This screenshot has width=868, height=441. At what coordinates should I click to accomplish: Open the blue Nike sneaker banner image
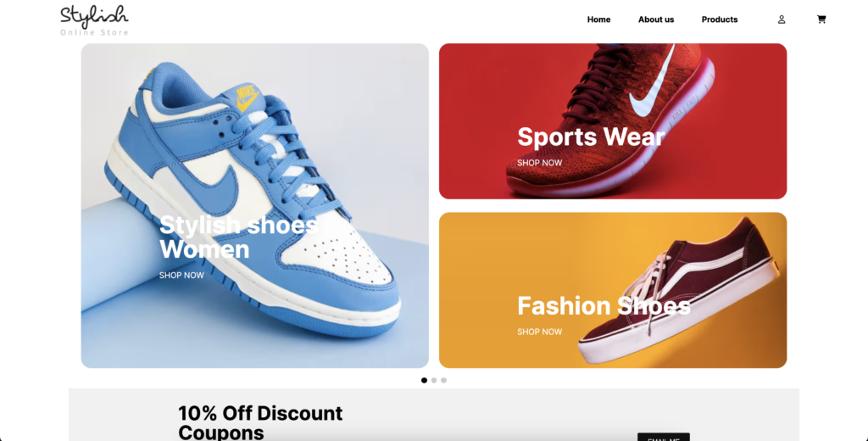click(254, 206)
